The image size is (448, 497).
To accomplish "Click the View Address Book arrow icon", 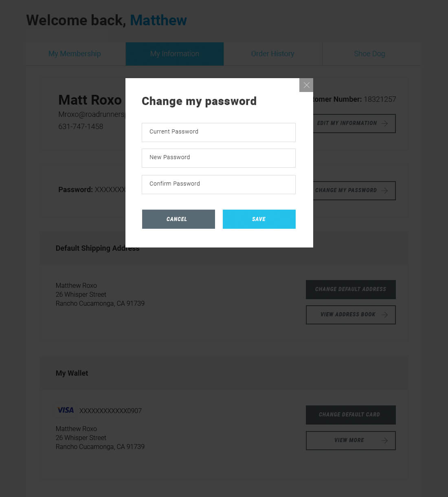I will point(384,315).
